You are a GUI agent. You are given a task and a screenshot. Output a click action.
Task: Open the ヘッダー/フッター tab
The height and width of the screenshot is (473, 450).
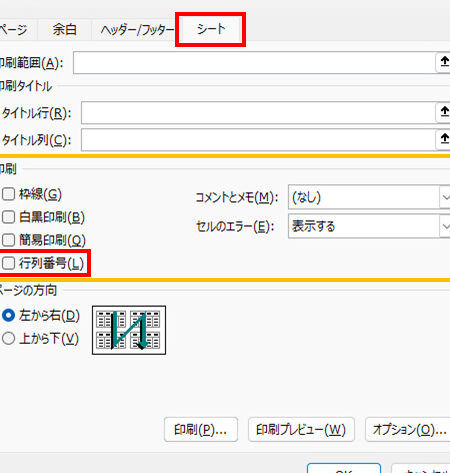(137, 30)
